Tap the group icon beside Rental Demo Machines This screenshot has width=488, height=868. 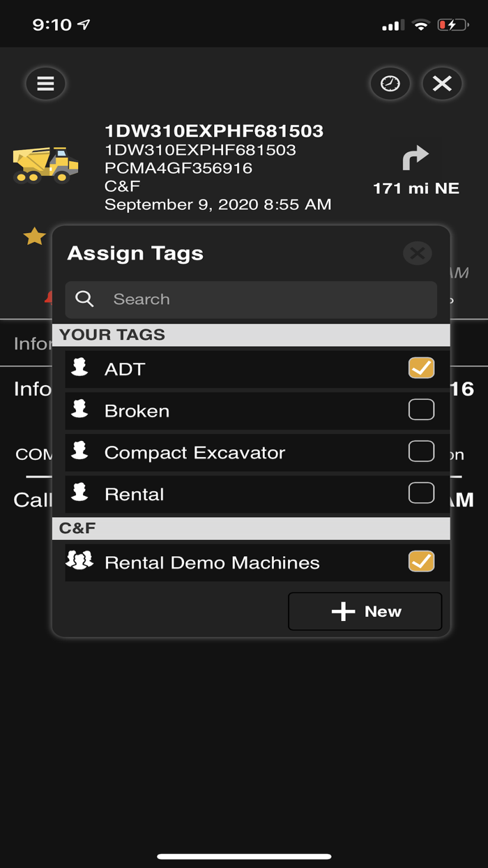[79, 562]
